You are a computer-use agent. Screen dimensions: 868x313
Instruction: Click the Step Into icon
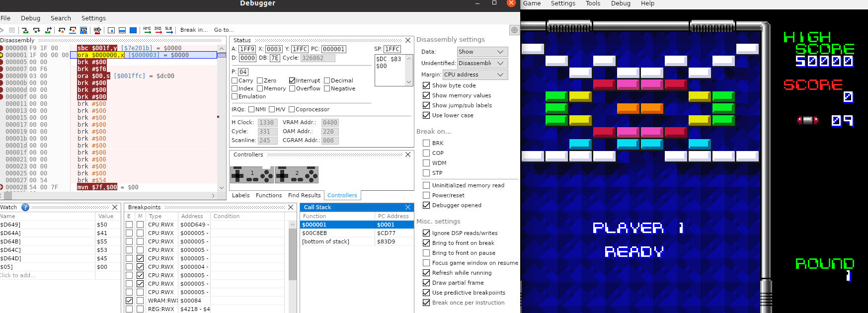[25, 30]
